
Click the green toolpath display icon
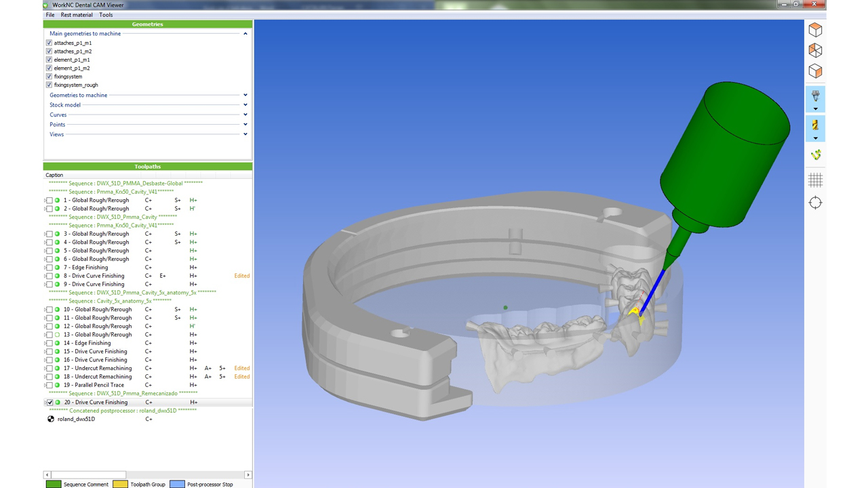point(815,155)
